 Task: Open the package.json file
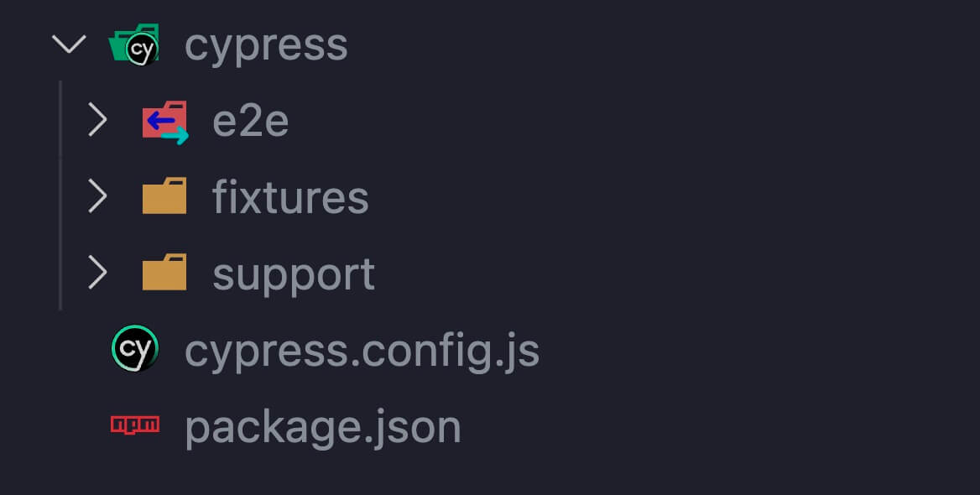click(323, 425)
